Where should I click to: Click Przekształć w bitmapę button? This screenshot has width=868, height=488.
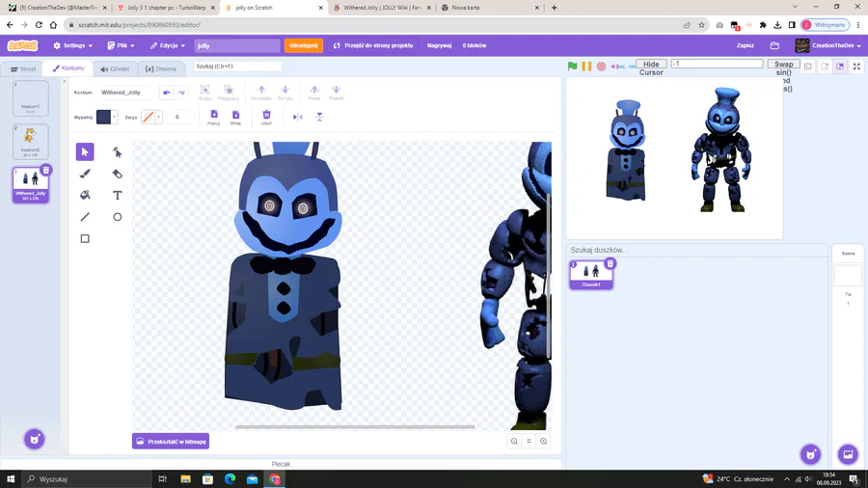click(x=171, y=441)
